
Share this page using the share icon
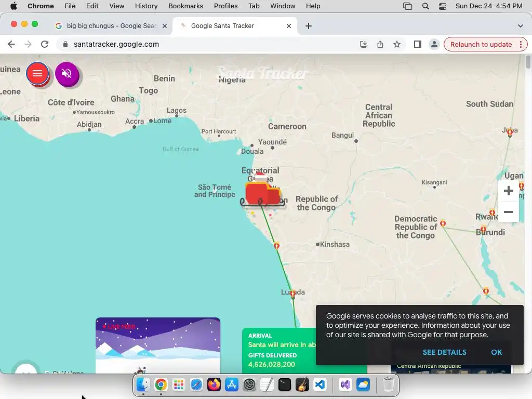click(380, 44)
